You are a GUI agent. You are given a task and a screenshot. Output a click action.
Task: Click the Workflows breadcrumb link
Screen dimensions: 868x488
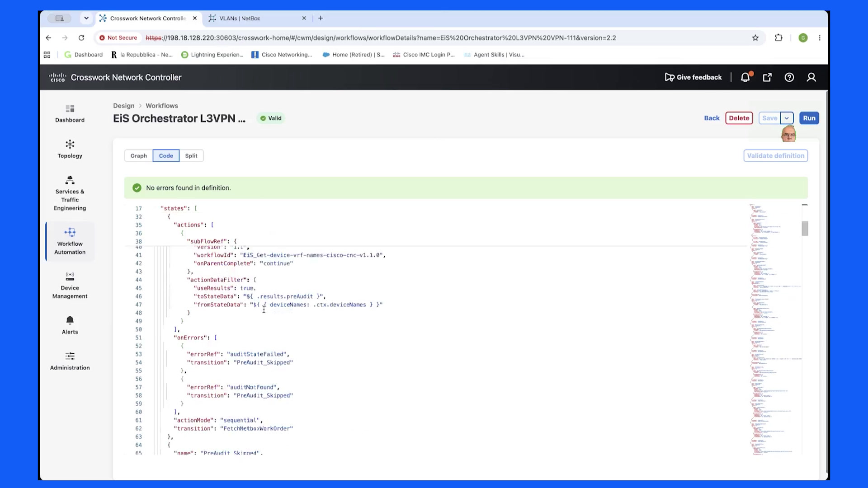162,106
